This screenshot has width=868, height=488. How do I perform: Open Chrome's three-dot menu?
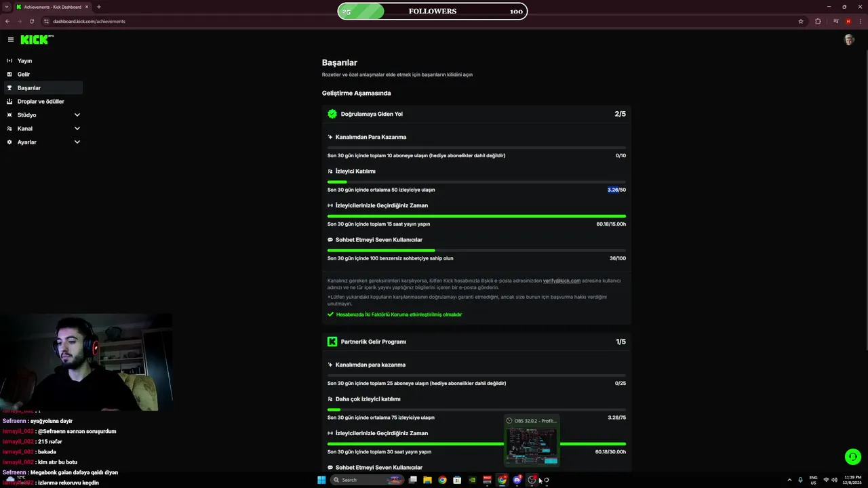[x=860, y=21]
